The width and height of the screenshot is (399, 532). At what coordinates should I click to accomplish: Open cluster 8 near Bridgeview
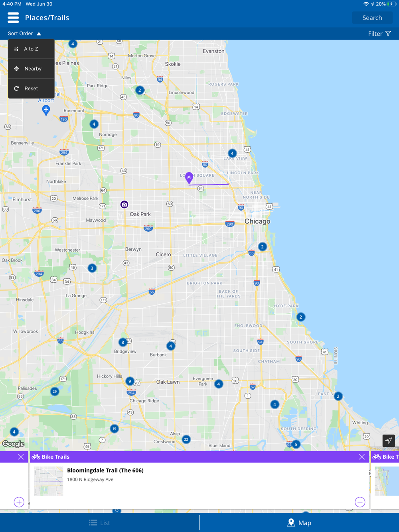click(x=123, y=342)
